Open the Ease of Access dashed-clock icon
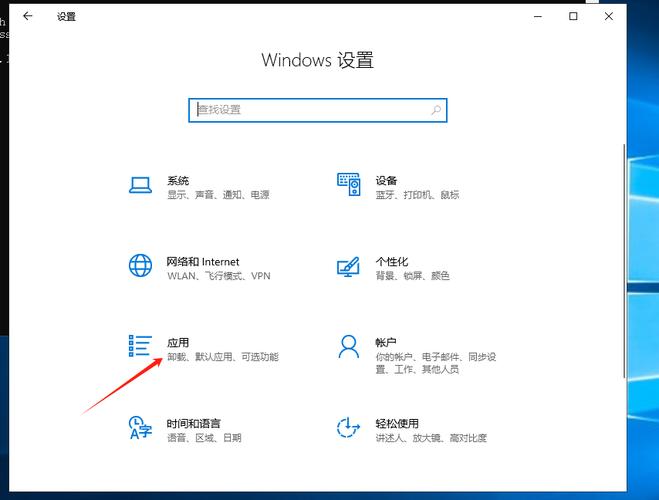The height and width of the screenshot is (500, 659). (348, 427)
